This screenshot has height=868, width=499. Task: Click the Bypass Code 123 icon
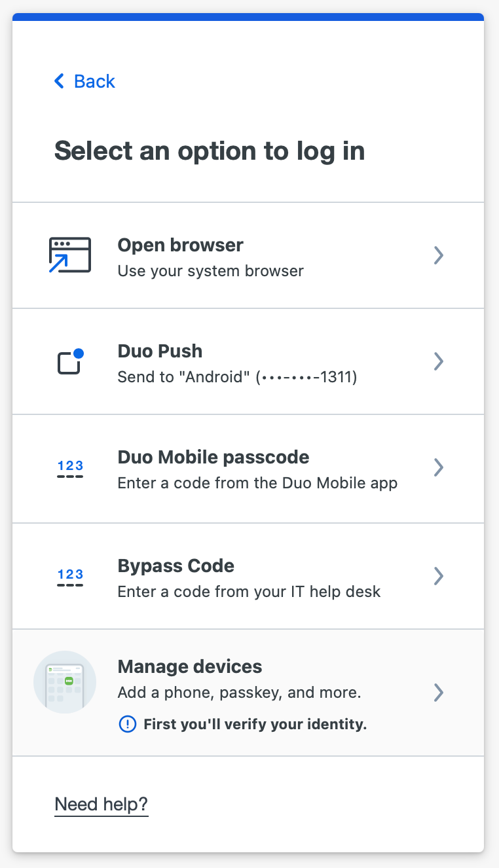(x=70, y=577)
